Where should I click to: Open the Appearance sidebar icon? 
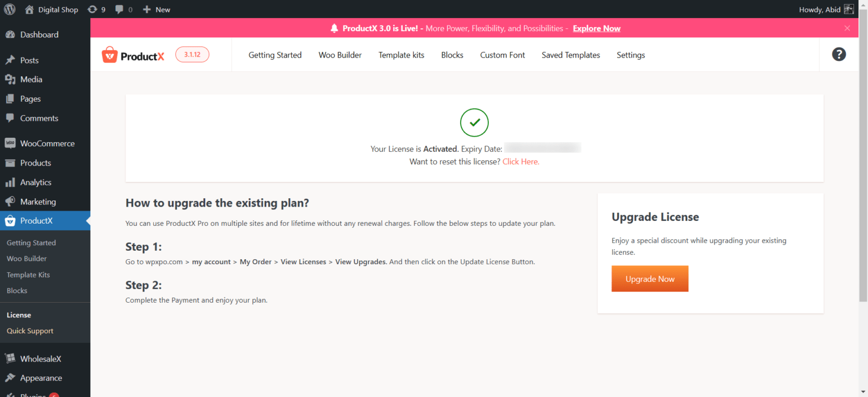pos(11,377)
